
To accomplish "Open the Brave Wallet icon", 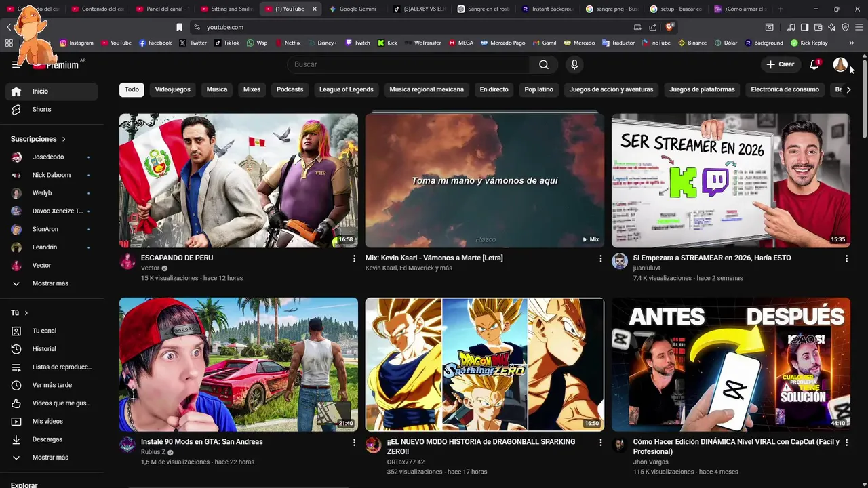I will click(818, 27).
